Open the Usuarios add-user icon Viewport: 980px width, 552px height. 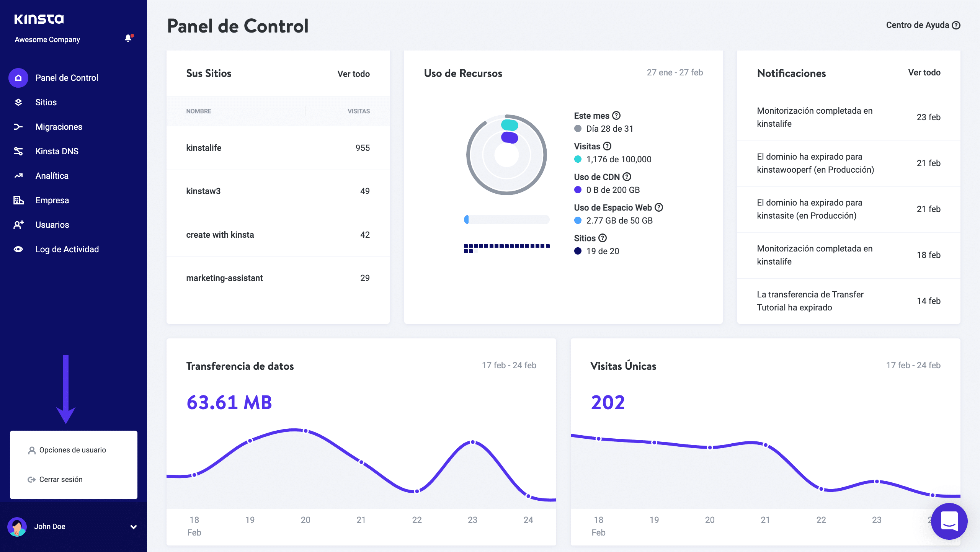[18, 225]
